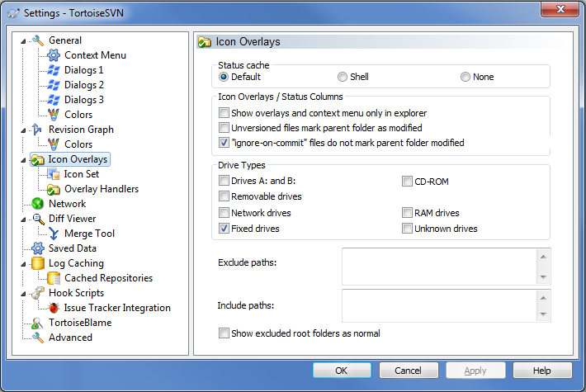Open the Cached Repositories settings page

tap(108, 278)
